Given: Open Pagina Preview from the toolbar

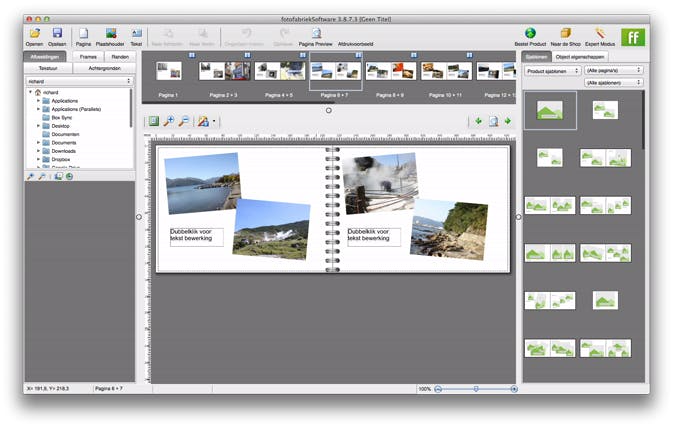Looking at the screenshot, I should tap(316, 33).
